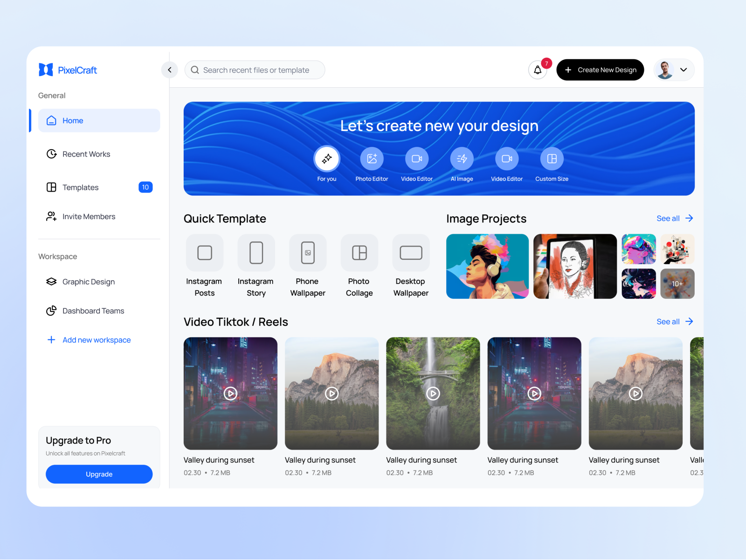The width and height of the screenshot is (746, 560).
Task: Expand Add new workspace in the sidebar
Action: click(x=96, y=339)
